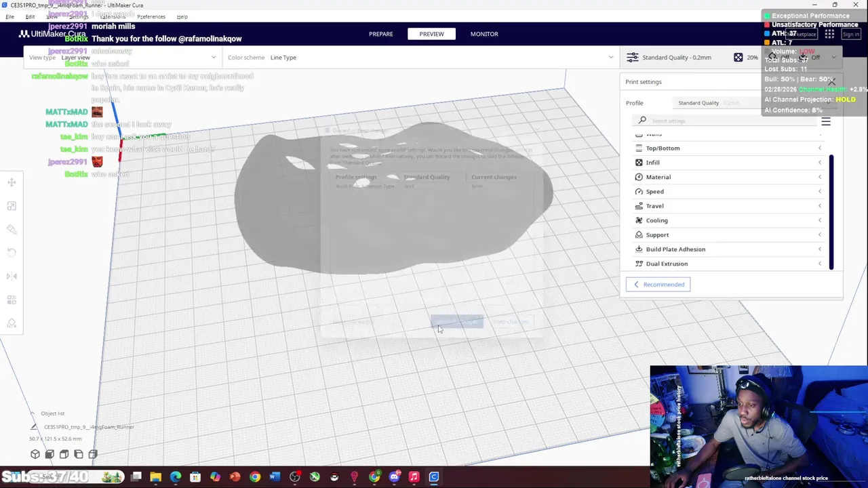Open Discord from the taskbar

[394, 477]
